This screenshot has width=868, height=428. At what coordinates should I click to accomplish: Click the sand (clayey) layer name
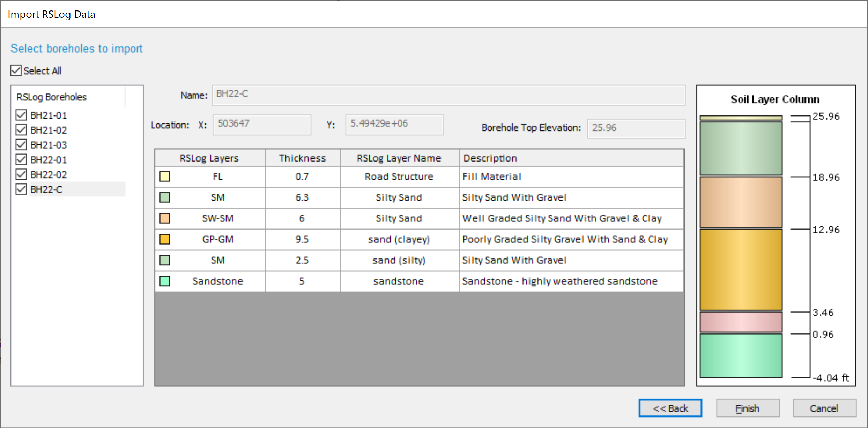coord(399,239)
